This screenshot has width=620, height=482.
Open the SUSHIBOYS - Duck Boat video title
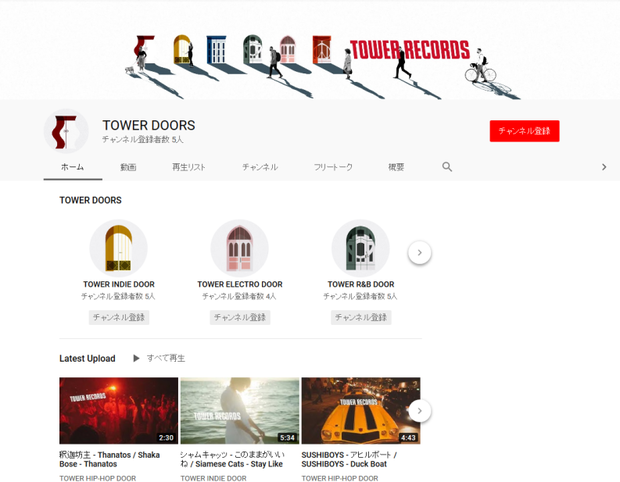point(349,459)
